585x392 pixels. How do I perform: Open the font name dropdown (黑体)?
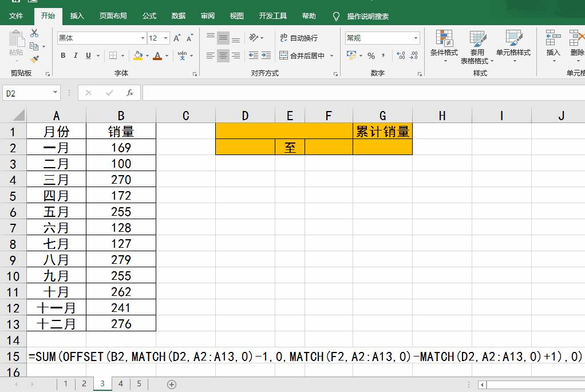point(143,38)
